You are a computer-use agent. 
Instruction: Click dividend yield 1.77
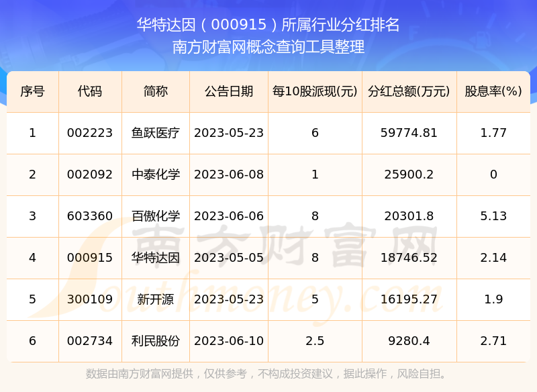pyautogui.click(x=493, y=133)
